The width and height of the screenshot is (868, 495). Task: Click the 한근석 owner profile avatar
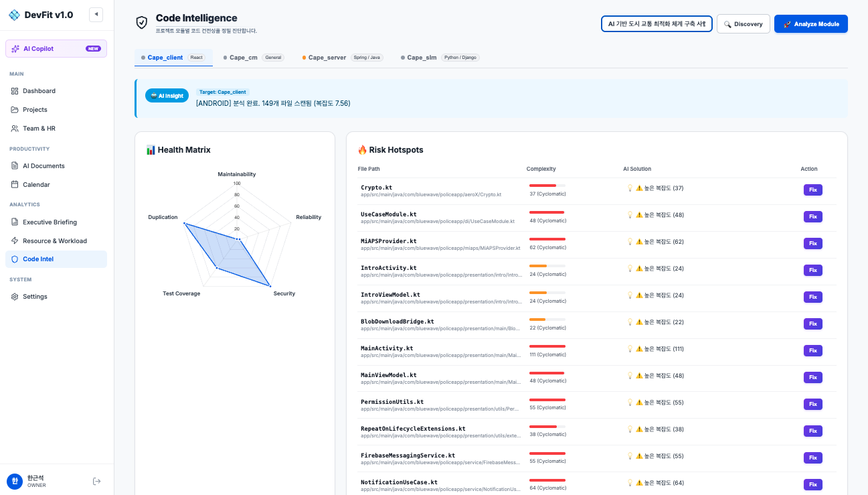click(15, 480)
